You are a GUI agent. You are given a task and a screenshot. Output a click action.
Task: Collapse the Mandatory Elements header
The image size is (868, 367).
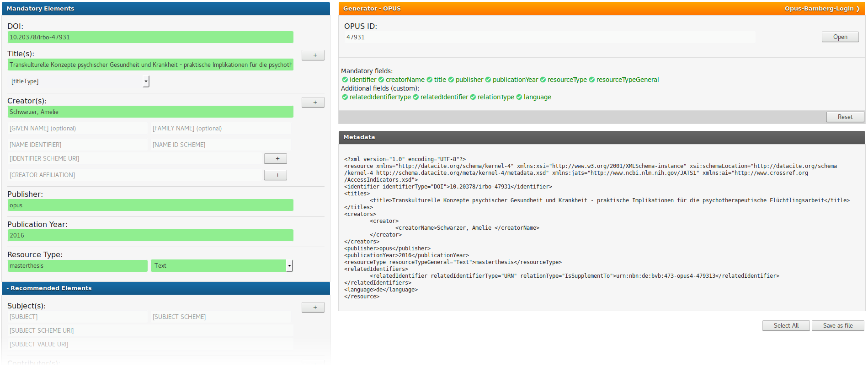pos(165,9)
